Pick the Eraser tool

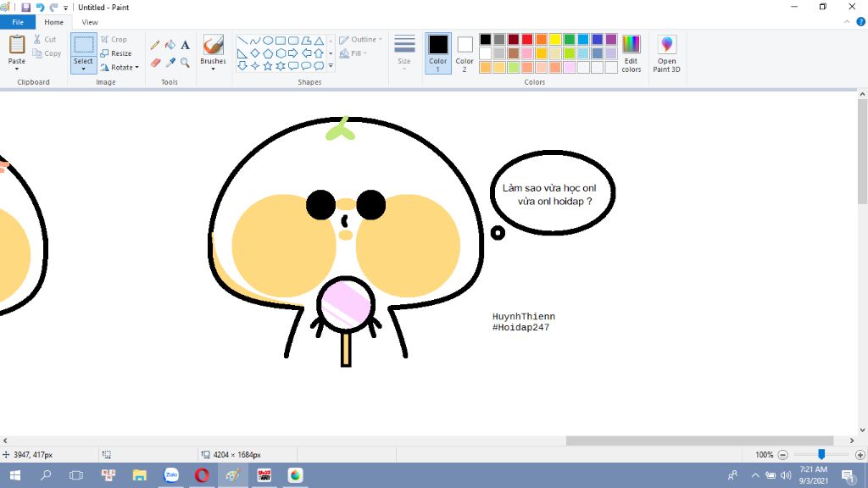click(x=155, y=63)
